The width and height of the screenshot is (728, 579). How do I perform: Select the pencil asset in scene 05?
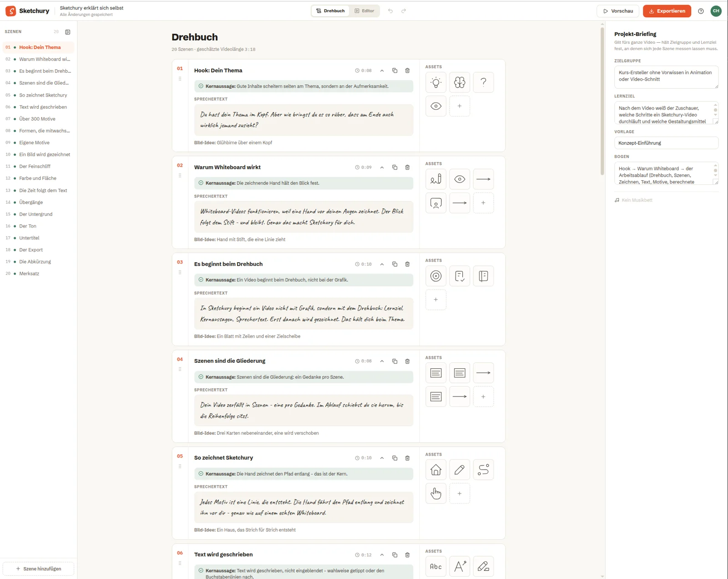tap(460, 470)
